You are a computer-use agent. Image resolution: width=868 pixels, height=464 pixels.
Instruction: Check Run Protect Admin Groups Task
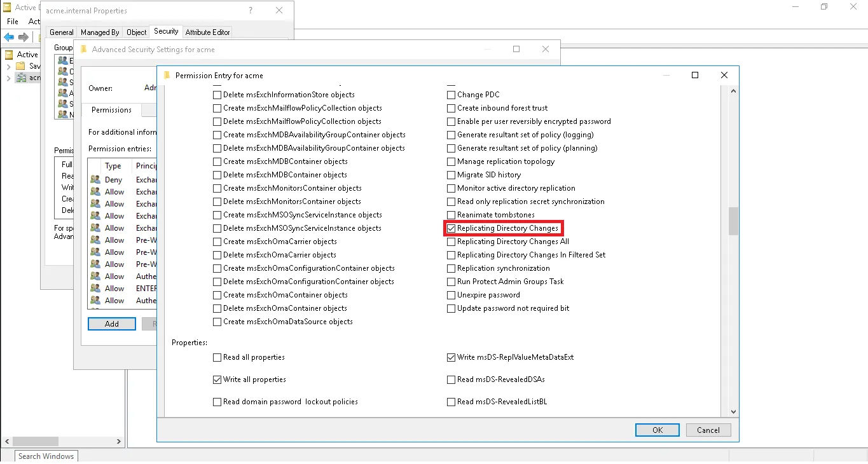(x=451, y=282)
